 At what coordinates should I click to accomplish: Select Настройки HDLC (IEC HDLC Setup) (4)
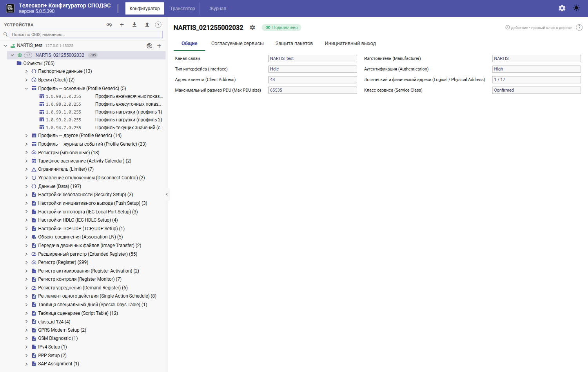coord(78,220)
